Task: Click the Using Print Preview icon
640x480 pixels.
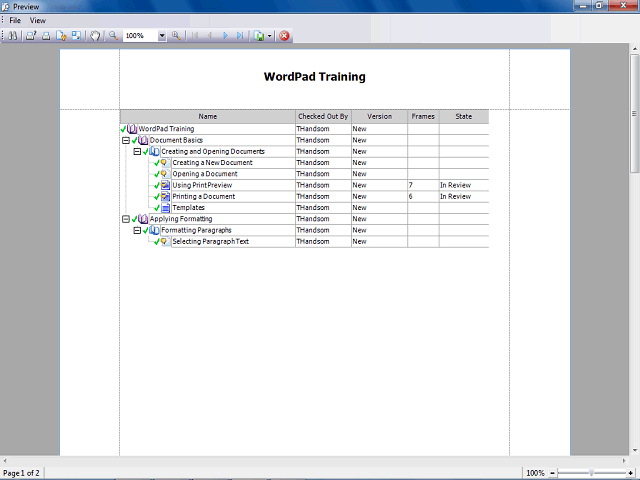Action: (165, 185)
